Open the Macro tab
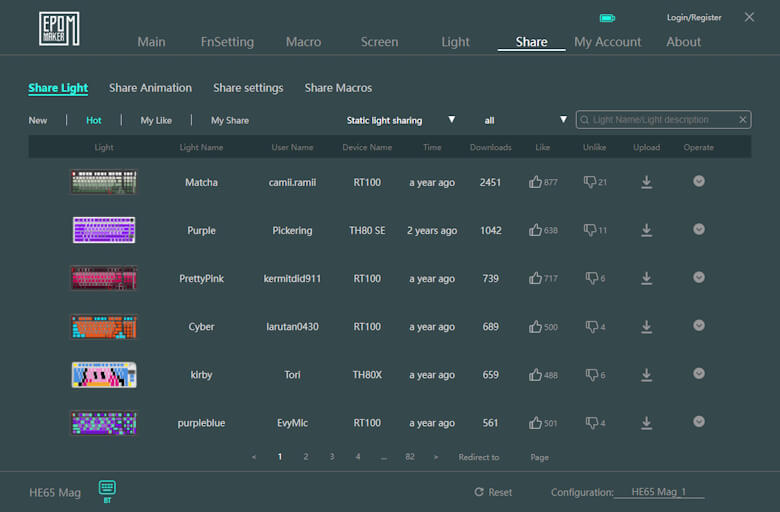 (303, 42)
